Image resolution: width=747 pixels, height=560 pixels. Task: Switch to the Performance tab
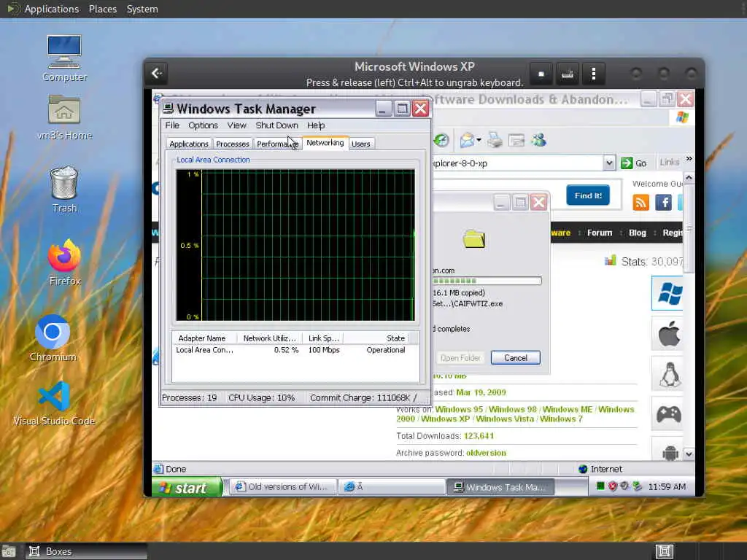277,144
